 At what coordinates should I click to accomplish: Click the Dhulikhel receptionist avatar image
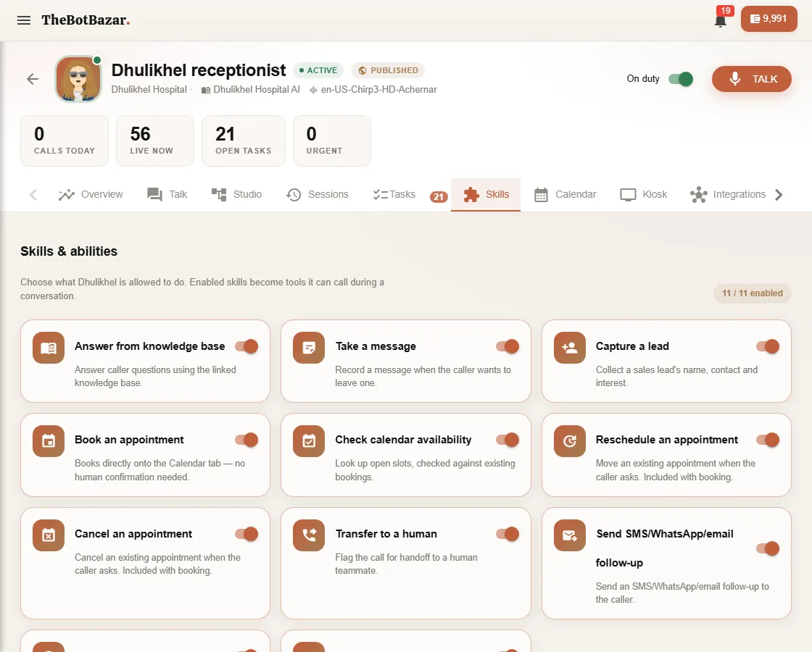pos(78,79)
